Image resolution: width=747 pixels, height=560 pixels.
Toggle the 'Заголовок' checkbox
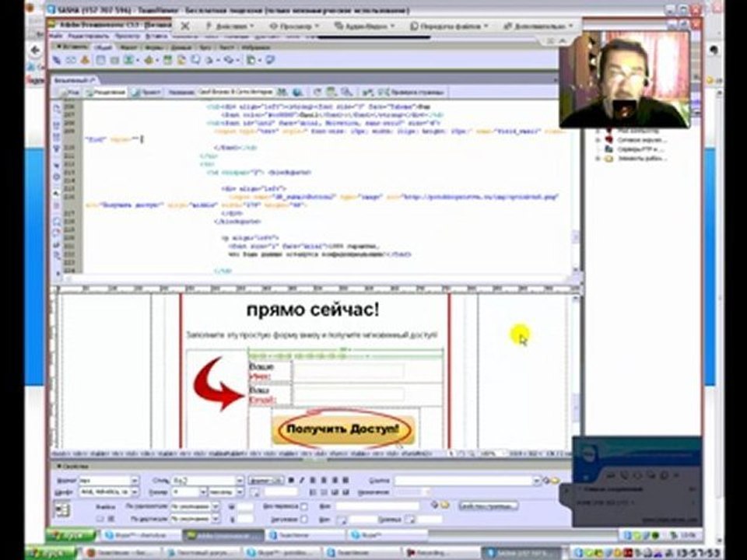(x=304, y=519)
